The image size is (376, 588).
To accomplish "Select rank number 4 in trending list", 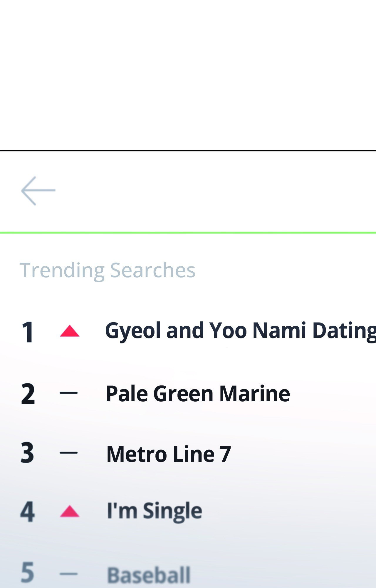I will pos(28,512).
